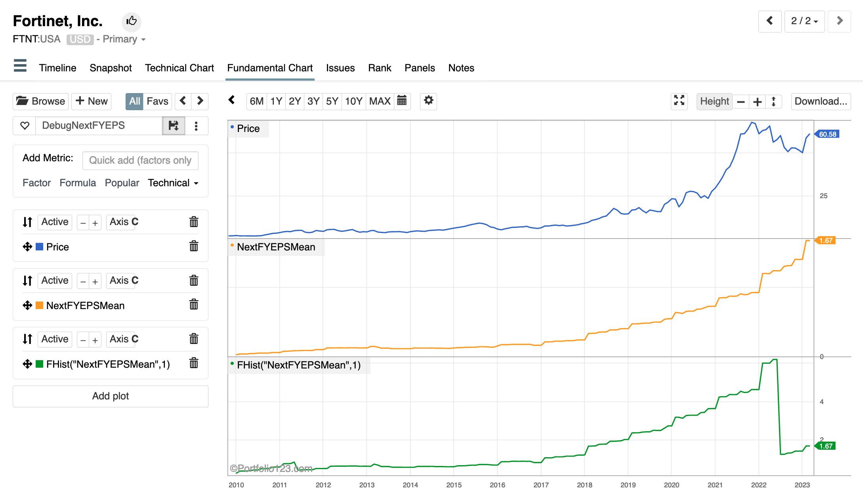Choose the Popular metric link
Viewport: 863px width, 504px height.
pos(122,183)
